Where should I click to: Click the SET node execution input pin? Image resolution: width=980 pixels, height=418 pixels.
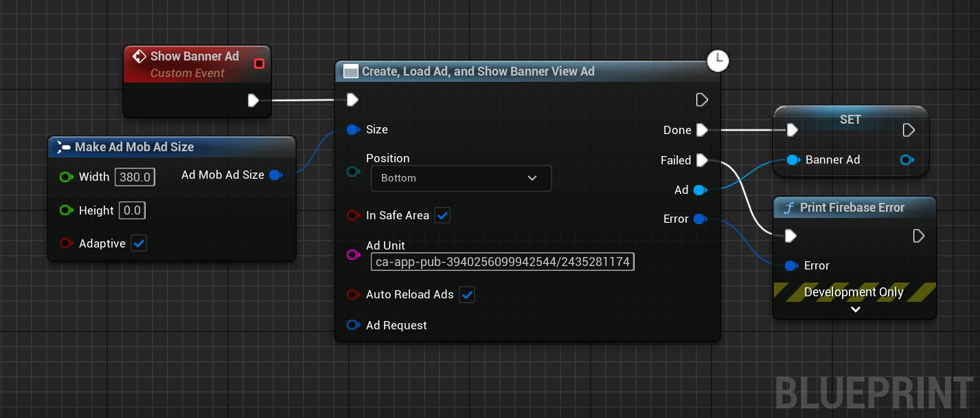(x=792, y=130)
